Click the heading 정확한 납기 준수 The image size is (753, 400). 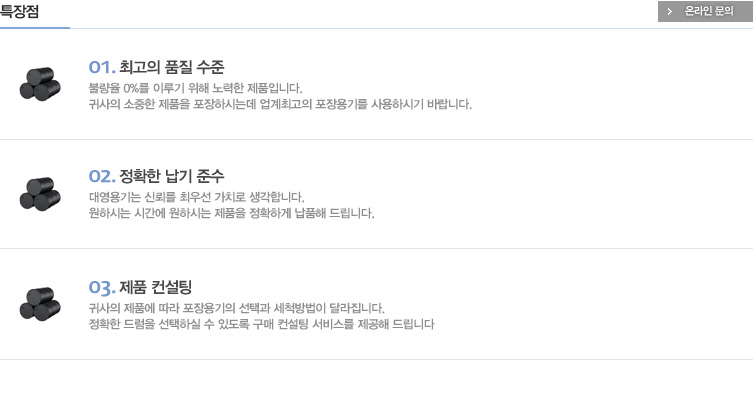(x=171, y=176)
